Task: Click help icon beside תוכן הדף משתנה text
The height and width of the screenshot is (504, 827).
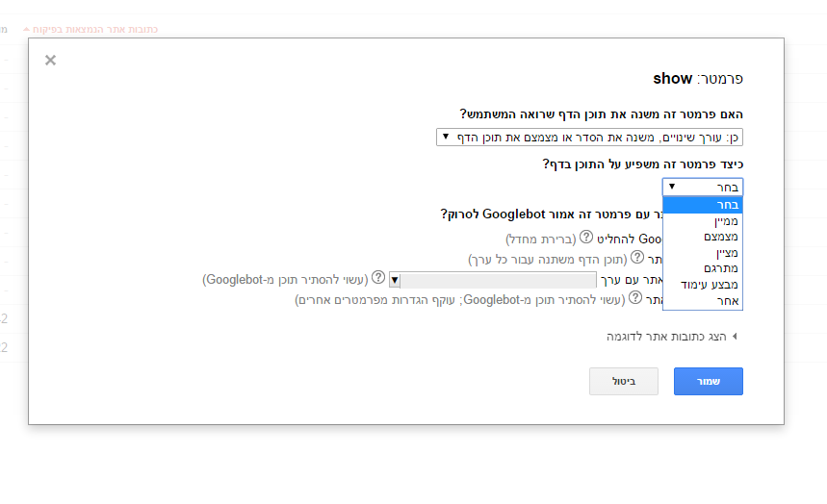Action: coord(637,257)
